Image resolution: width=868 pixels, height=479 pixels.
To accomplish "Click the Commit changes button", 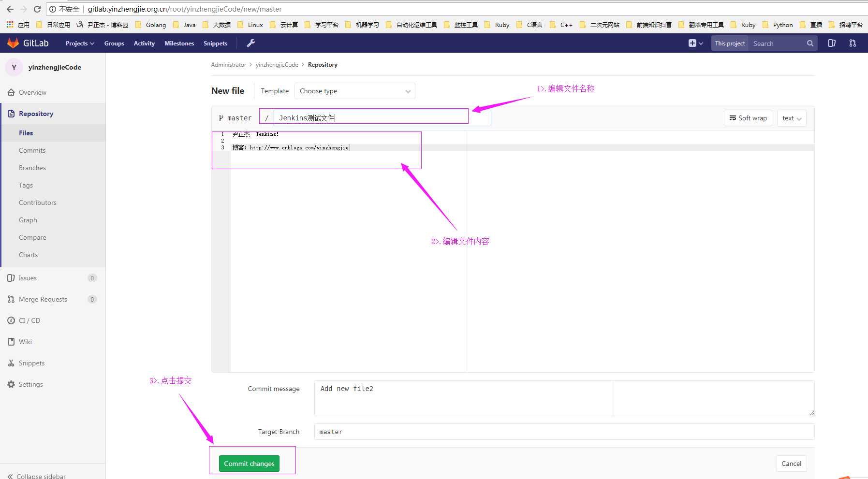I will click(x=249, y=464).
